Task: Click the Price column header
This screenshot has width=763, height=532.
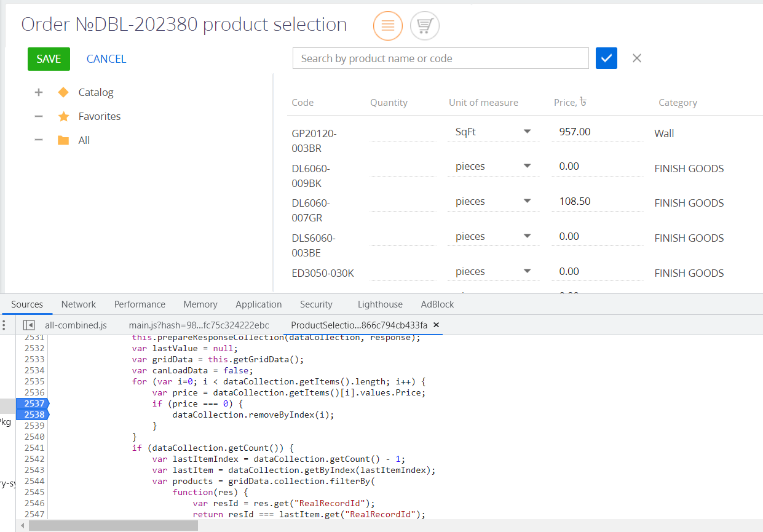Action: tap(570, 103)
